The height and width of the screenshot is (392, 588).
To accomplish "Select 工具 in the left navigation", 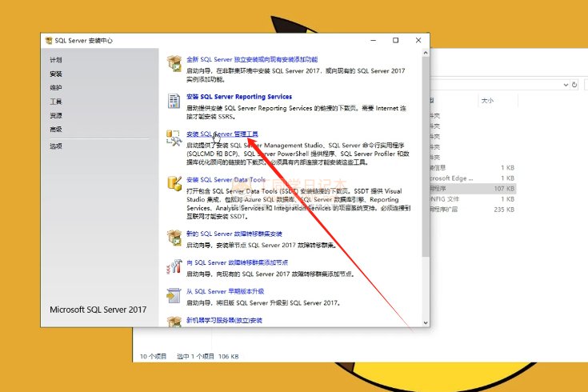I will pos(56,102).
